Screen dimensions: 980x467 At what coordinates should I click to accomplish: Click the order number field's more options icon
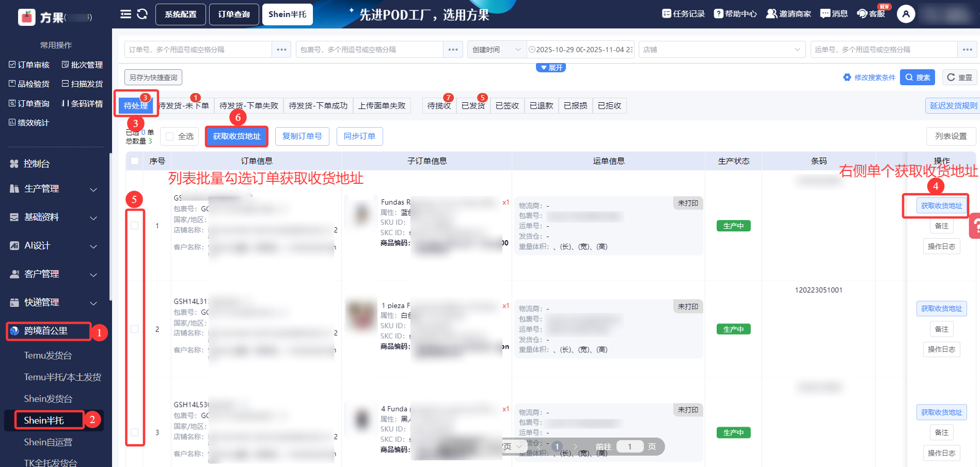click(x=281, y=50)
